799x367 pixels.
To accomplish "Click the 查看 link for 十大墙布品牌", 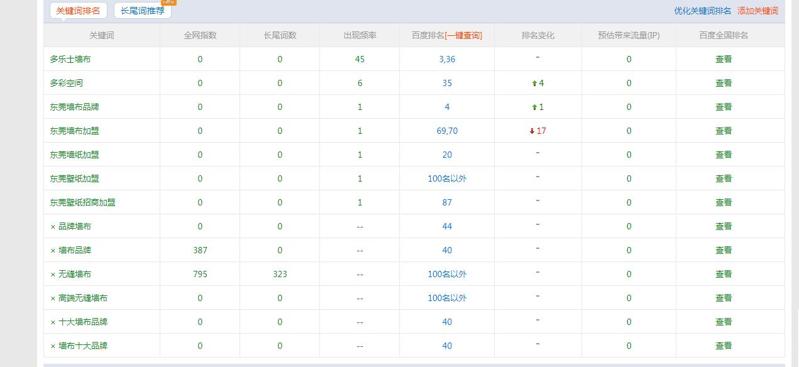I will click(724, 322).
